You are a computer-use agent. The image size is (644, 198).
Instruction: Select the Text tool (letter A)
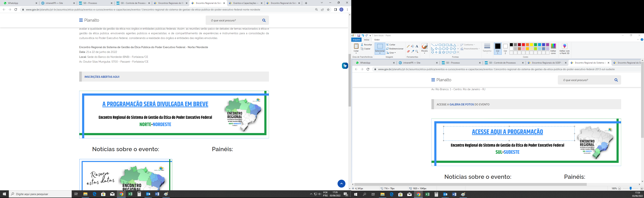(x=417, y=46)
